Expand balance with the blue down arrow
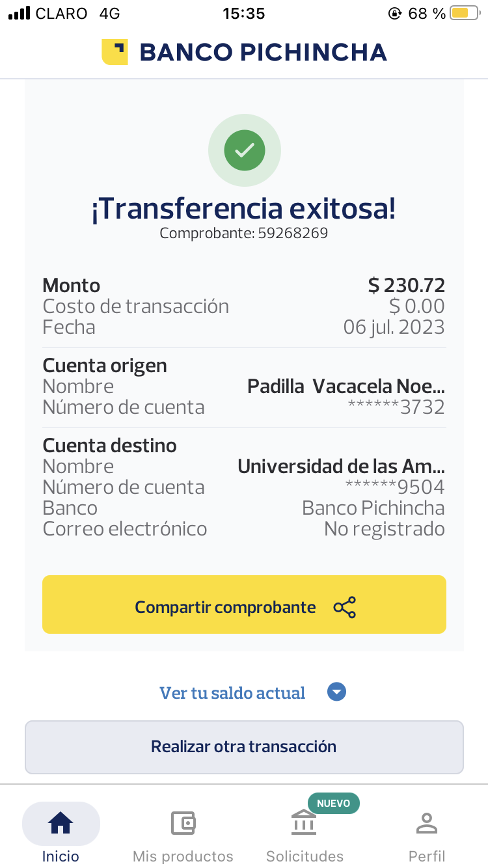Viewport: 488px width, 868px height. coord(336,692)
